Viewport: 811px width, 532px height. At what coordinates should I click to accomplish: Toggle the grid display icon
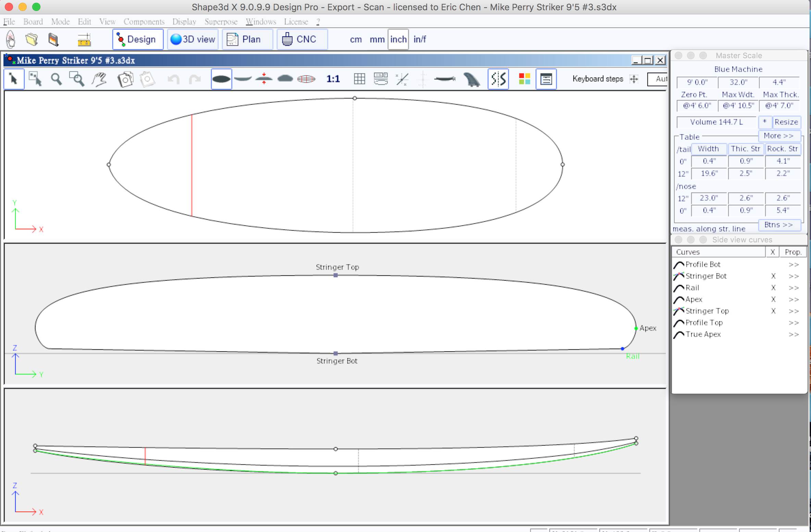[x=359, y=79]
